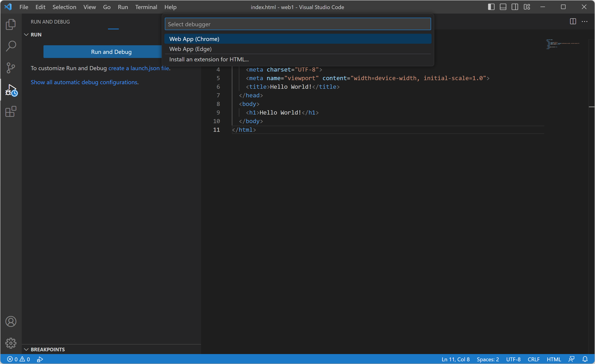Toggle Primary Side Bar layout button
The height and width of the screenshot is (364, 595).
(x=491, y=7)
